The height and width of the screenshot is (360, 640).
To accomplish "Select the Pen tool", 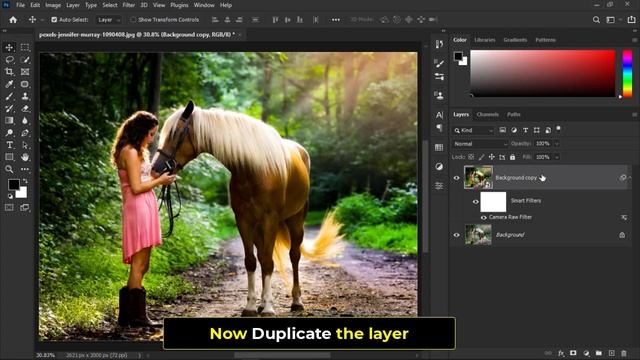I will click(x=25, y=133).
